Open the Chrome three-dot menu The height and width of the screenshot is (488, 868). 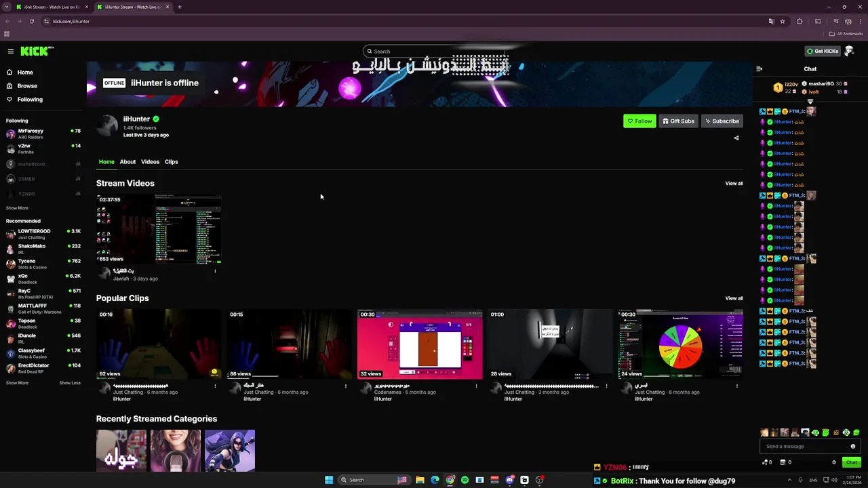pyautogui.click(x=860, y=22)
